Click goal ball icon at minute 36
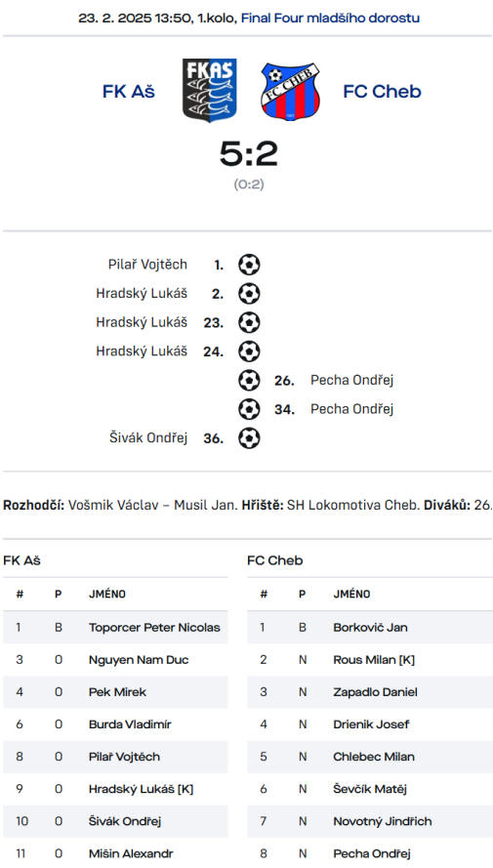The width and height of the screenshot is (493, 868). coord(249,438)
